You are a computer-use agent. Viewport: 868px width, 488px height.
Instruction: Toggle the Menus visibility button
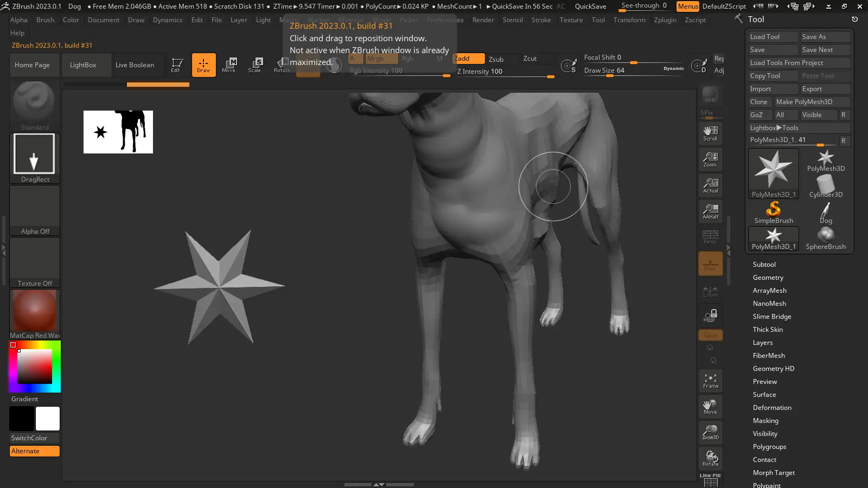[x=688, y=7]
